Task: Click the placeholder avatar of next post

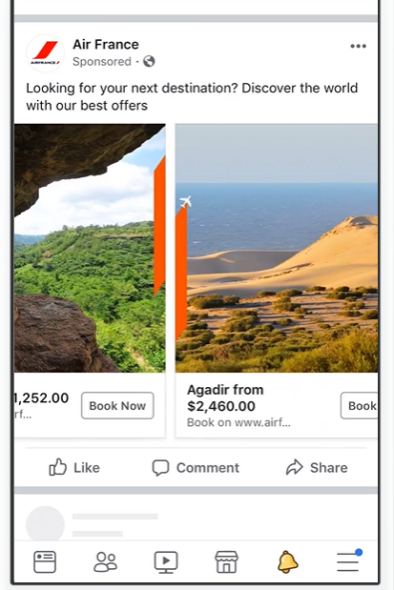Action: click(x=45, y=523)
